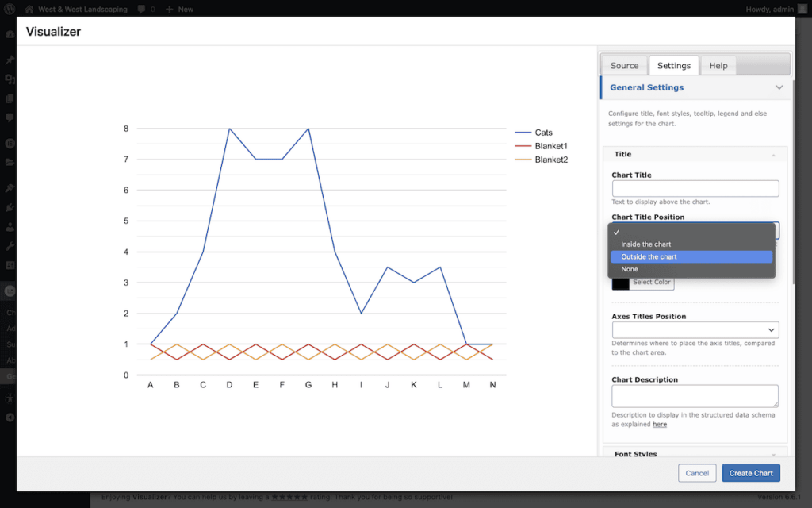This screenshot has width=812, height=508.
Task: Open the Help tab
Action: tap(718, 65)
